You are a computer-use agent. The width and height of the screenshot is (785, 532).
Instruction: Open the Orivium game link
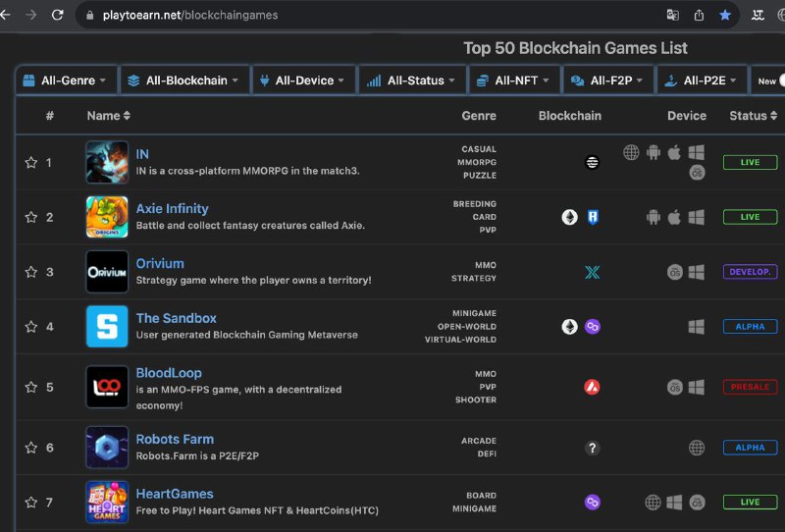click(160, 263)
